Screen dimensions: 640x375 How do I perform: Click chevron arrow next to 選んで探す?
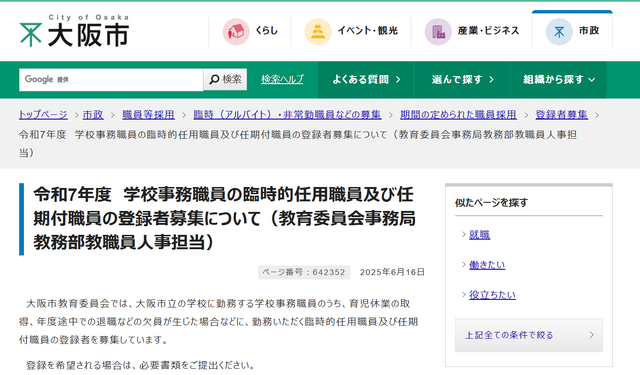tap(491, 80)
